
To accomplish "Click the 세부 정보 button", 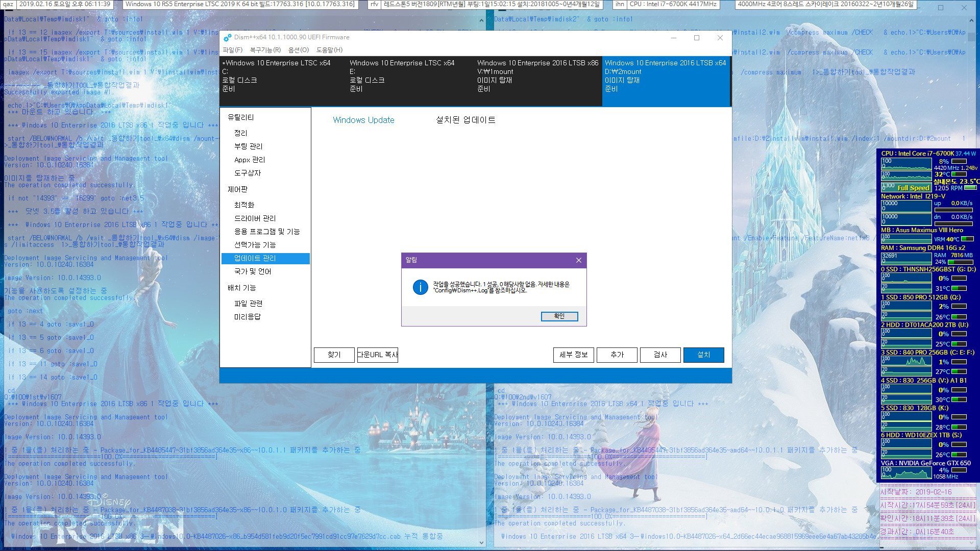I will pyautogui.click(x=574, y=355).
